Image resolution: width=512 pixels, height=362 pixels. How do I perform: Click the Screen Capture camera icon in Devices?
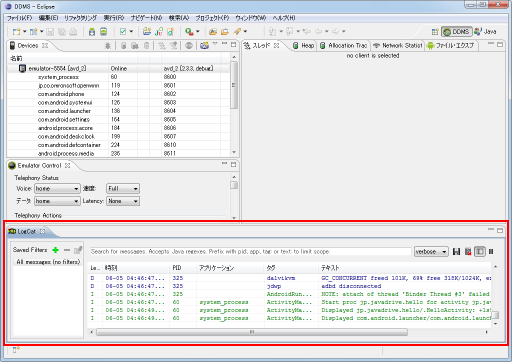[204, 46]
